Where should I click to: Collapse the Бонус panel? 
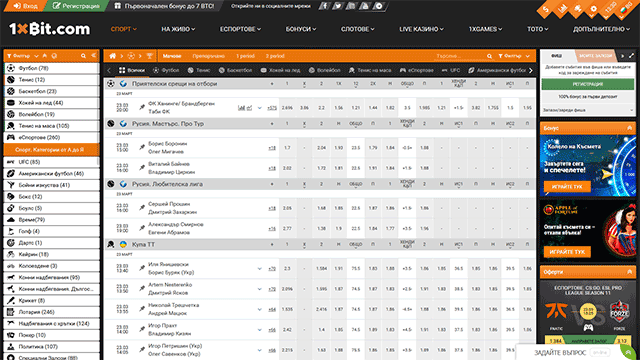coord(629,128)
